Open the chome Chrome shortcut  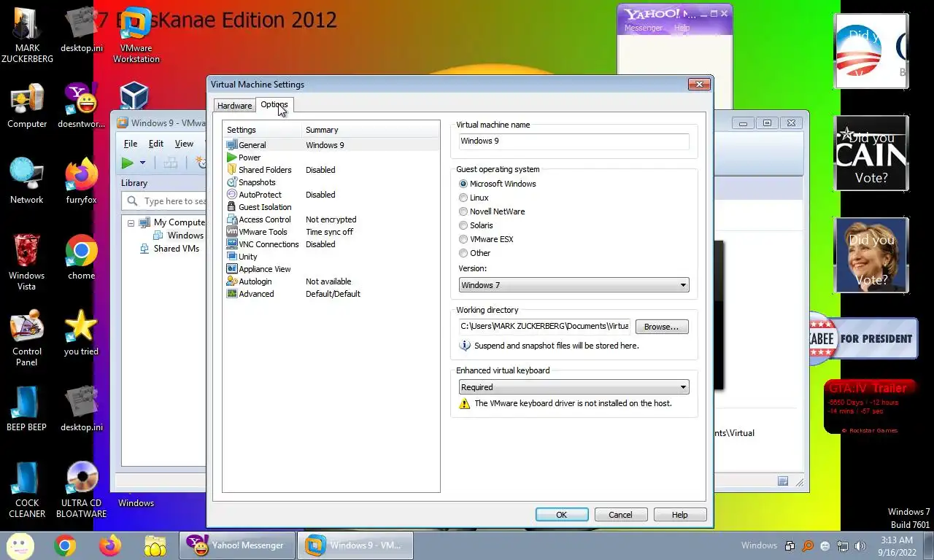click(81, 257)
